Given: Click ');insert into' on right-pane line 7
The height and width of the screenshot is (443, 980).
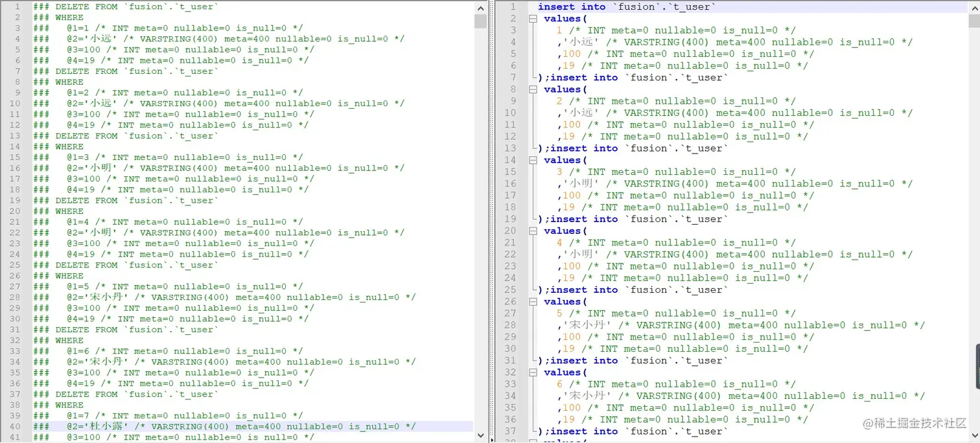Looking at the screenshot, I should 577,78.
